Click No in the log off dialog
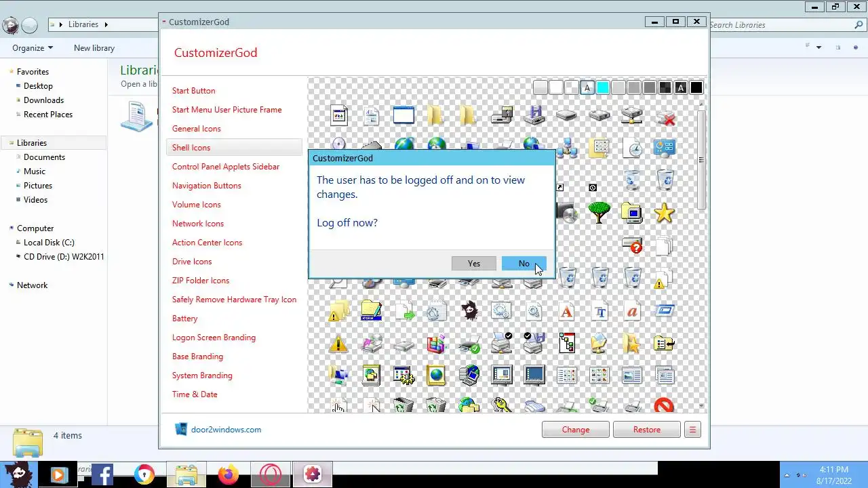The height and width of the screenshot is (488, 868). [x=524, y=264]
